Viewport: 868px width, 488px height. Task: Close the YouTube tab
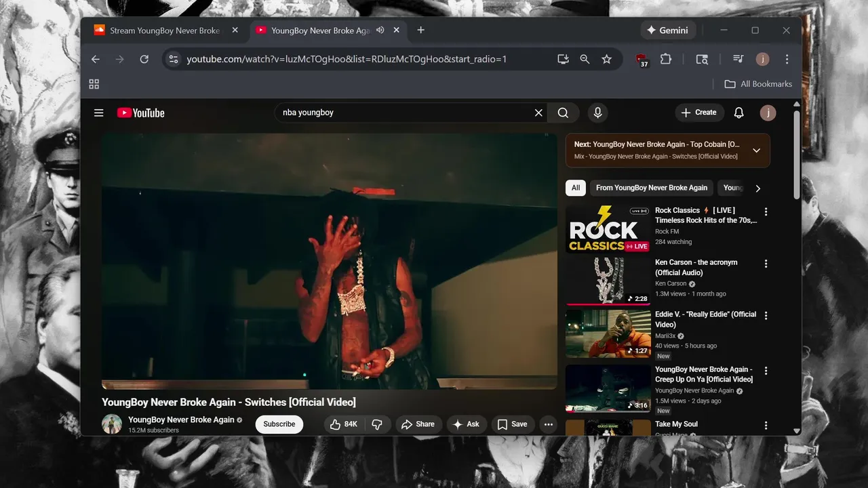(397, 30)
